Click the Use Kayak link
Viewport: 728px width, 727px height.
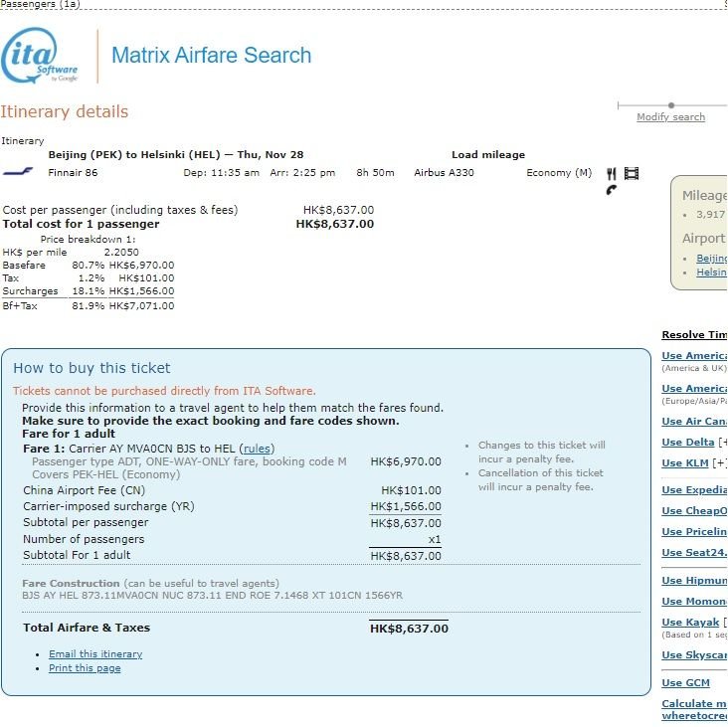(x=689, y=623)
